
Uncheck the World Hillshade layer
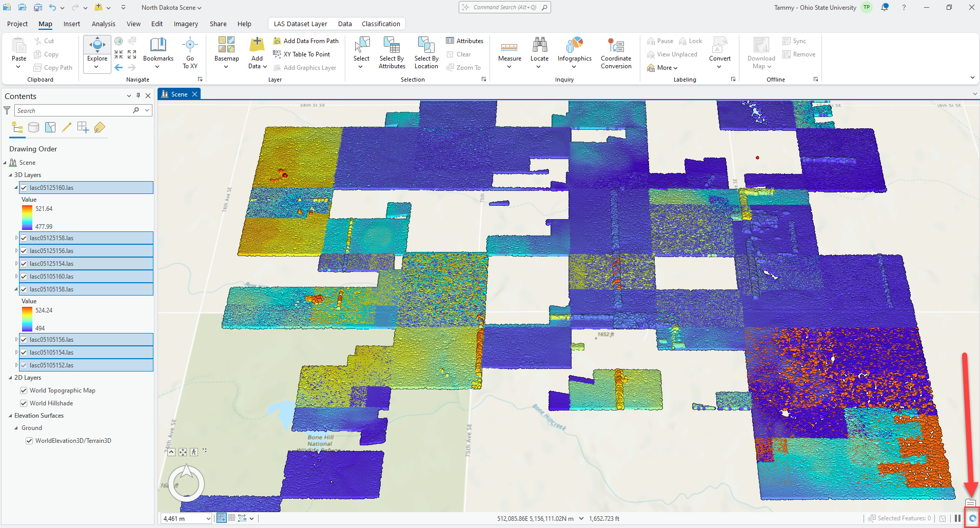(x=24, y=403)
